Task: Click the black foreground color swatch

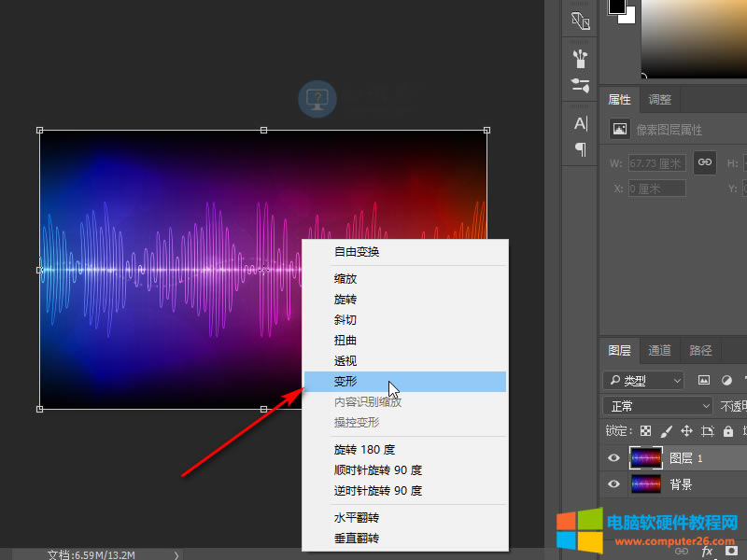Action: [616, 7]
